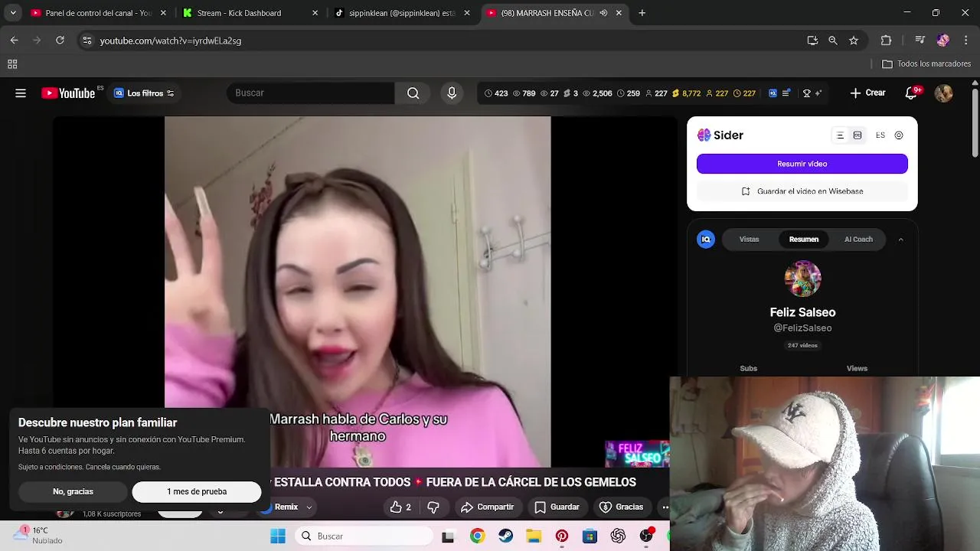
Task: Click Guardar to save the video
Action: click(557, 507)
